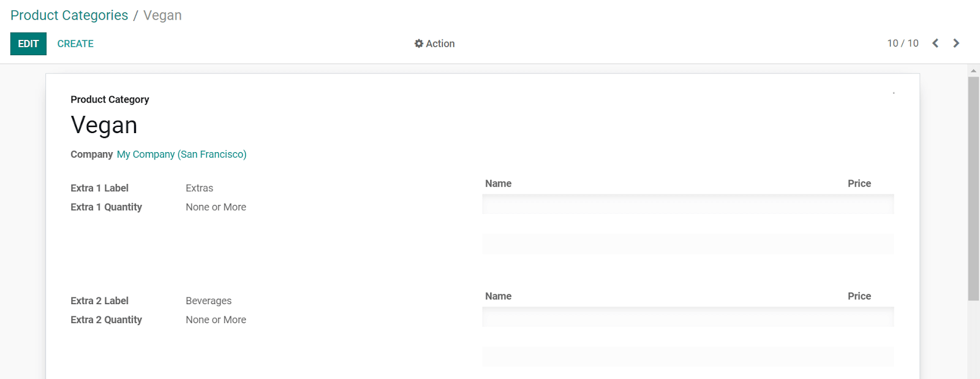The image size is (980, 379).
Task: Select the Vegan category title
Action: [x=104, y=125]
